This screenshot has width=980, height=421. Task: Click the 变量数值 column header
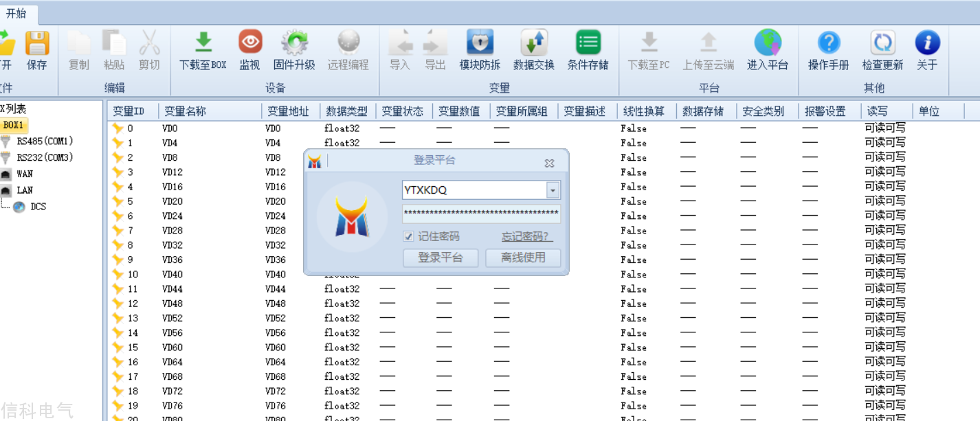click(462, 111)
